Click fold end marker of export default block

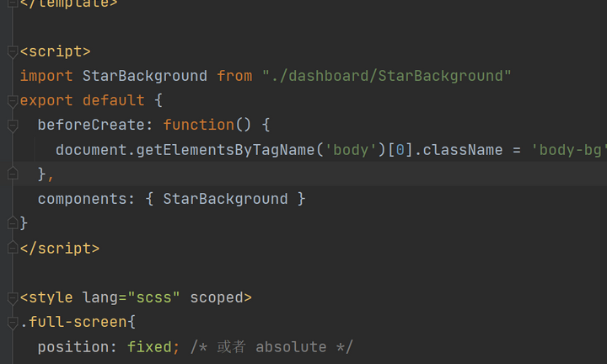coord(12,223)
